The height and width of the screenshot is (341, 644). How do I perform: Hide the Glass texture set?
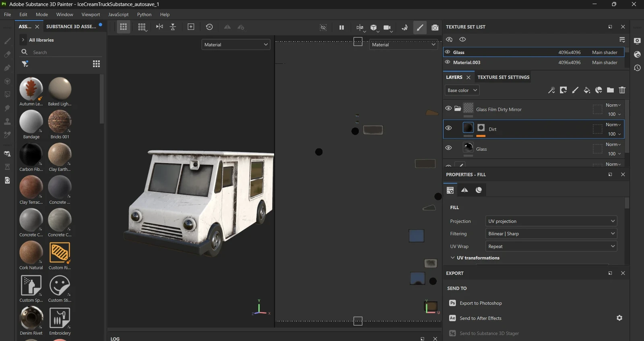coord(447,52)
